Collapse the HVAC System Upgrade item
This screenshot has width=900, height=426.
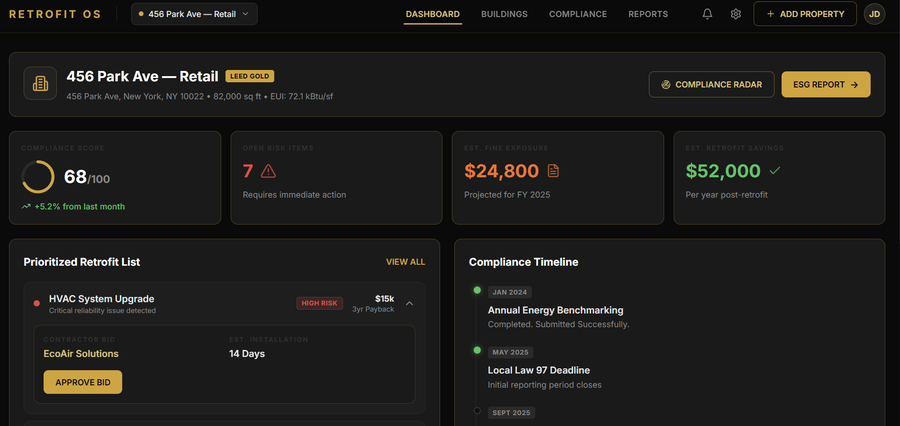click(x=409, y=304)
